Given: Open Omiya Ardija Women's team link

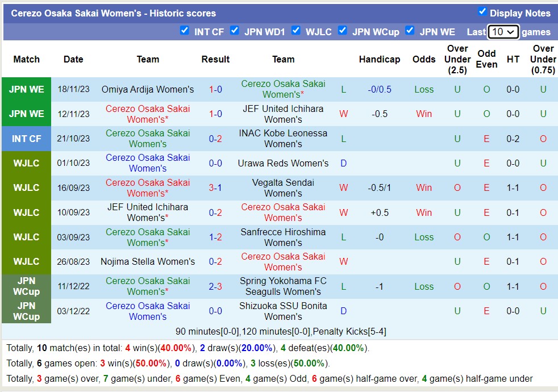Looking at the screenshot, I should pyautogui.click(x=148, y=89).
